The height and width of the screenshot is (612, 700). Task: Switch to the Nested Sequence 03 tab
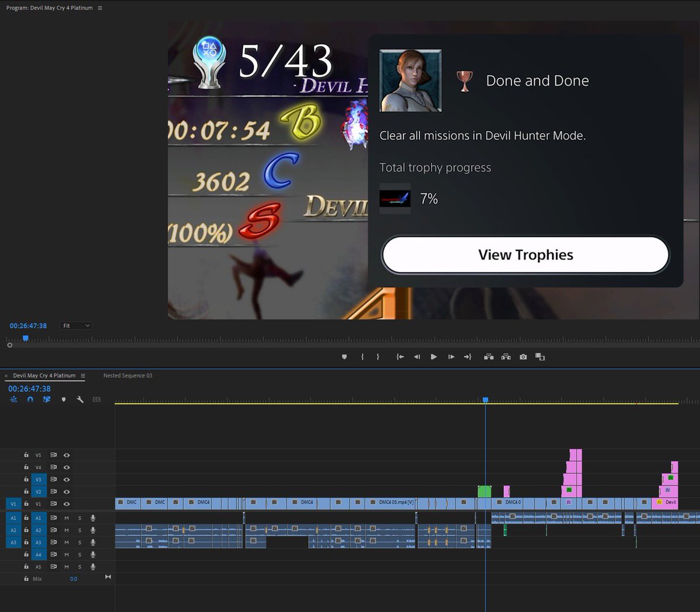coord(128,376)
